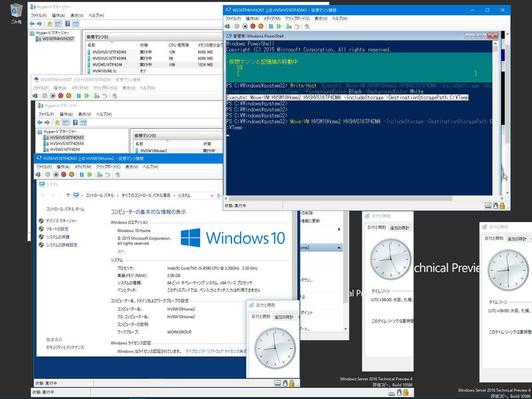
Task: Open リモートの設定 link in System window
Action: [57, 229]
